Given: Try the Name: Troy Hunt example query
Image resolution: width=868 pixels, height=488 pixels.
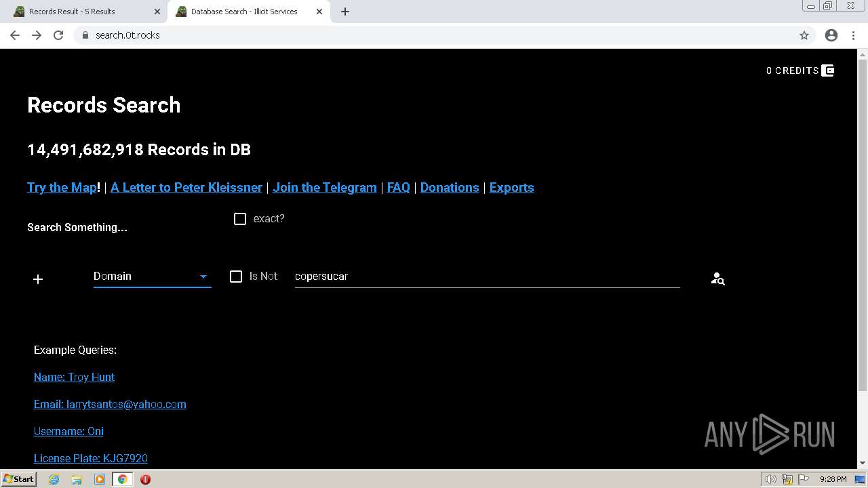Looking at the screenshot, I should tap(74, 378).
